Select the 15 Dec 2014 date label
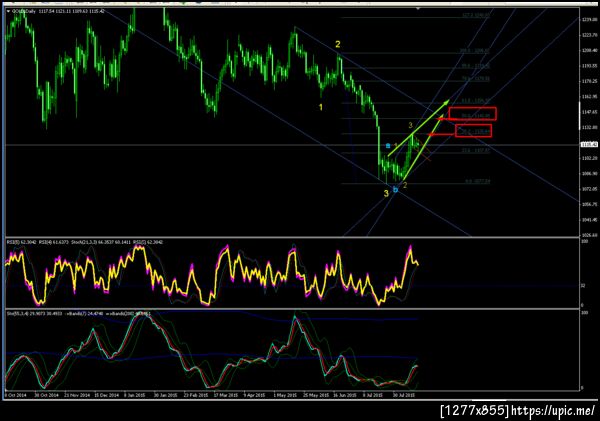Image resolution: width=600 pixels, height=421 pixels. coord(106,395)
